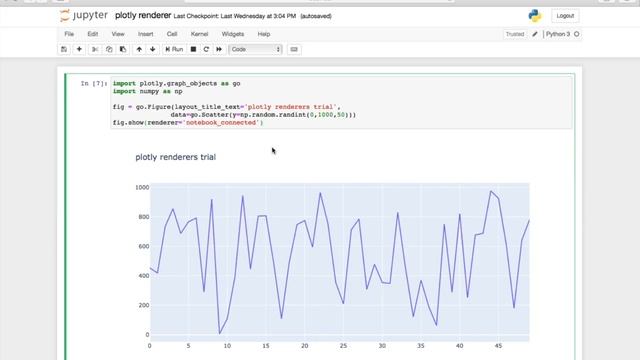Open the Cell menu
Viewport: 640px width, 360px height.
coord(172,34)
